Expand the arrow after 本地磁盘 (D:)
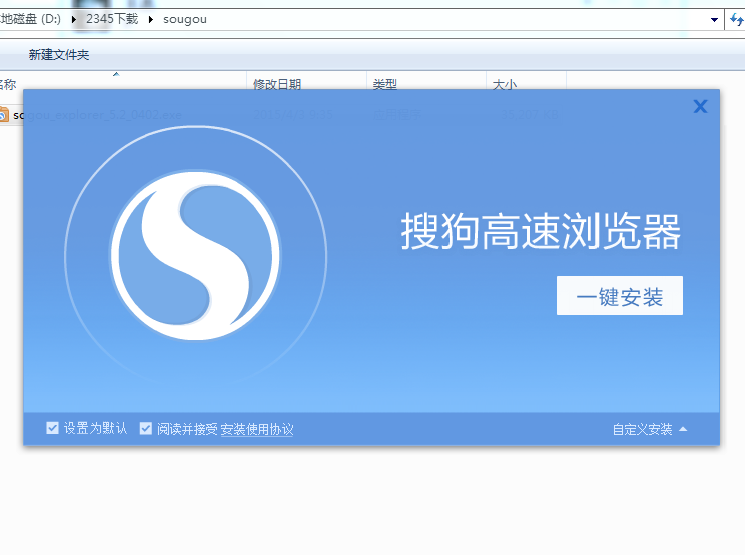Image resolution: width=745 pixels, height=555 pixels. 74,19
